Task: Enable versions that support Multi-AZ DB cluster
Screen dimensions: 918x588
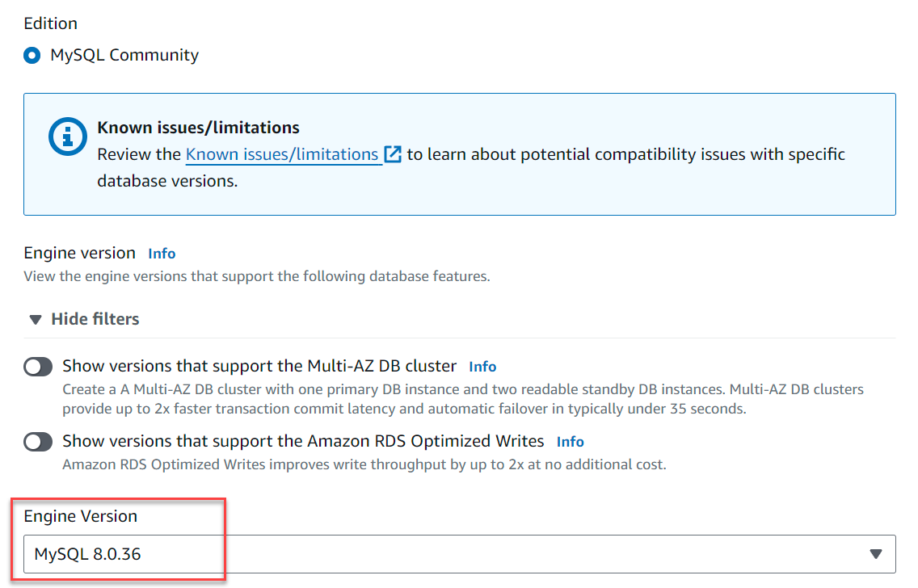Action: pyautogui.click(x=38, y=366)
